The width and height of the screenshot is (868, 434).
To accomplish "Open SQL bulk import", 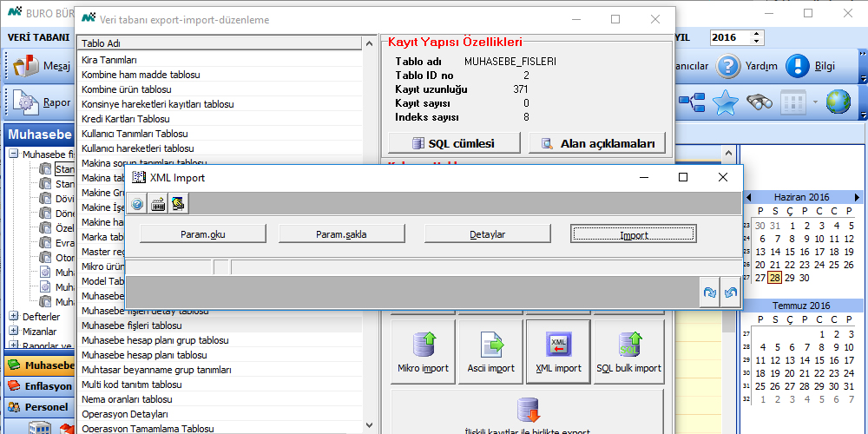I will [x=628, y=352].
